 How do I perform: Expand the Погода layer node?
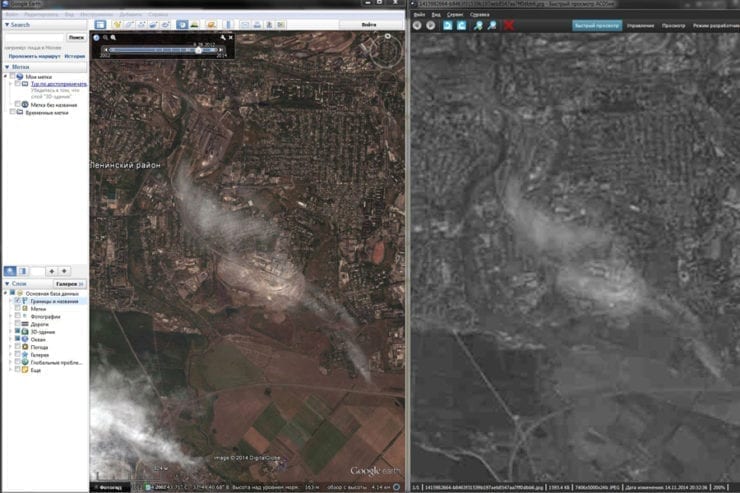pyautogui.click(x=10, y=347)
